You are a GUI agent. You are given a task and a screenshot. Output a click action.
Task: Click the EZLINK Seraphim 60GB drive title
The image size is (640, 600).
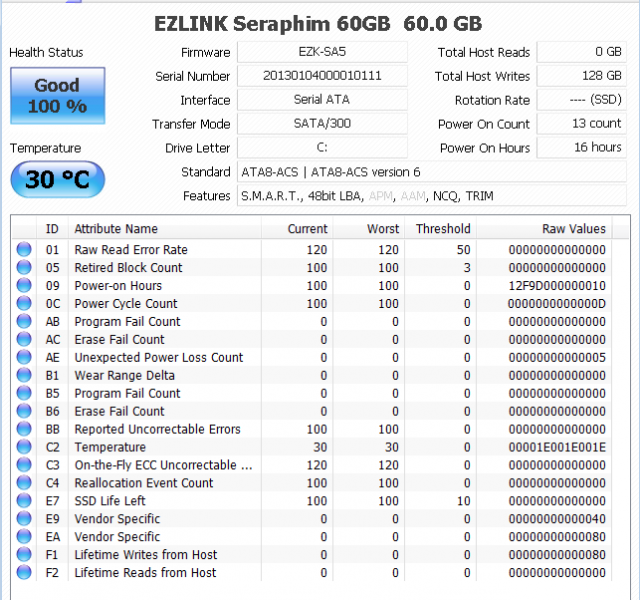(318, 24)
